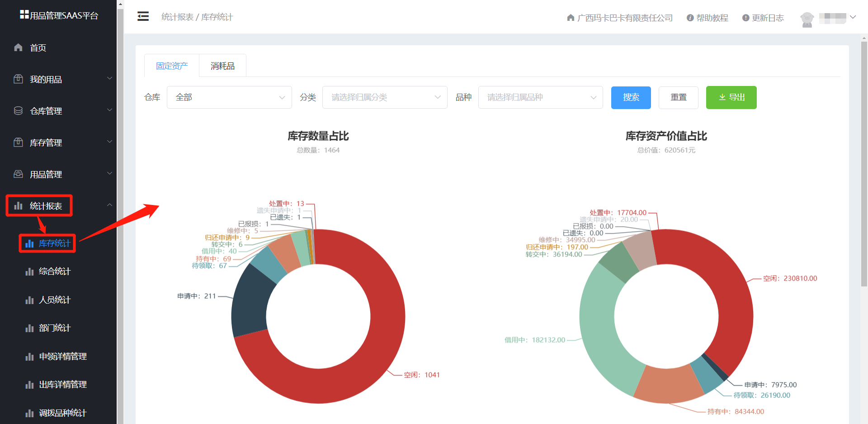Click the home icon beside 首页
Screen dimensions: 868x424
[x=18, y=48]
